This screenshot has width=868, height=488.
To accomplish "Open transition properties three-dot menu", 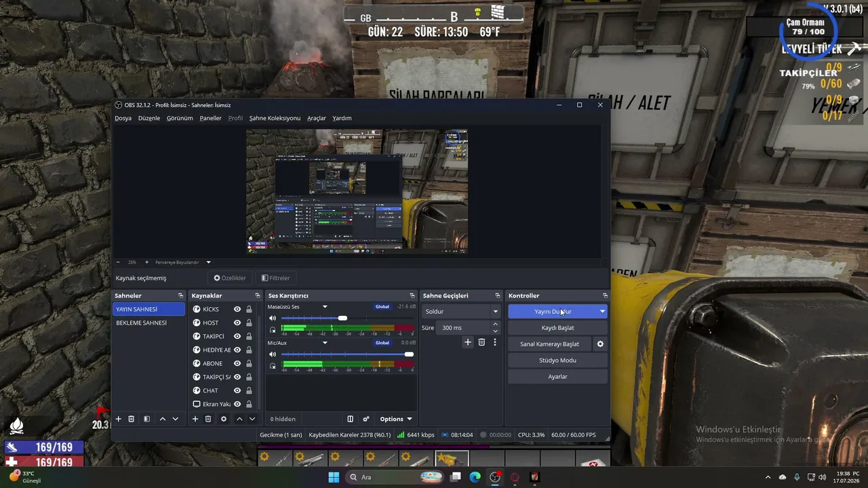I will [x=495, y=342].
